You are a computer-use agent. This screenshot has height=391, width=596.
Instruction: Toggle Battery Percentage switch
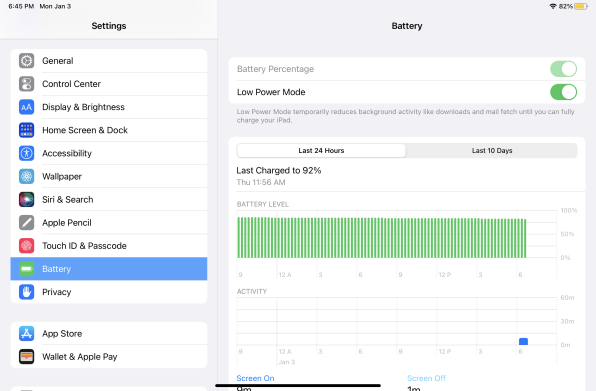coord(563,69)
